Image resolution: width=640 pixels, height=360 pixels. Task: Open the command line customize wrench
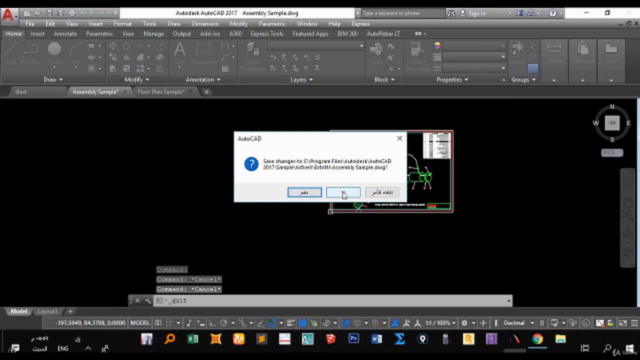coord(147,301)
